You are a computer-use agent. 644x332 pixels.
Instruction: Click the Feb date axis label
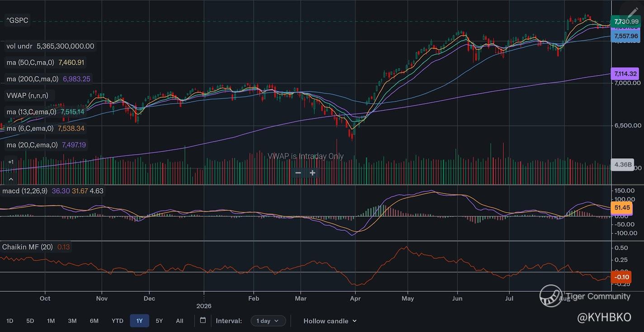pyautogui.click(x=254, y=299)
